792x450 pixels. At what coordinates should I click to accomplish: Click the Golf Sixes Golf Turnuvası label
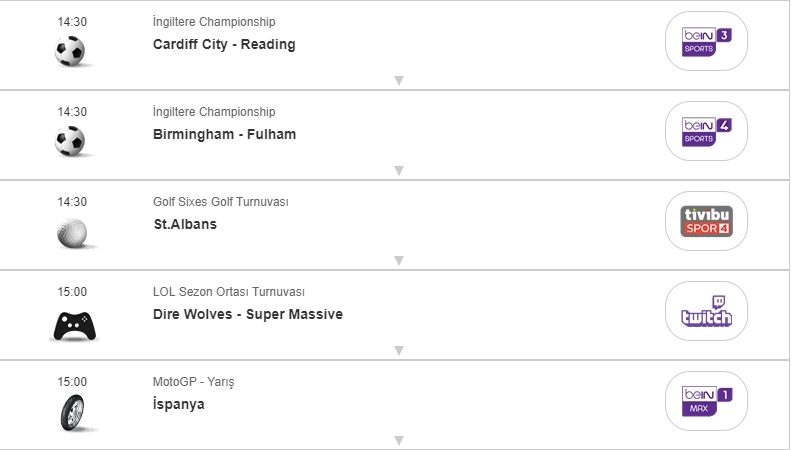click(220, 202)
